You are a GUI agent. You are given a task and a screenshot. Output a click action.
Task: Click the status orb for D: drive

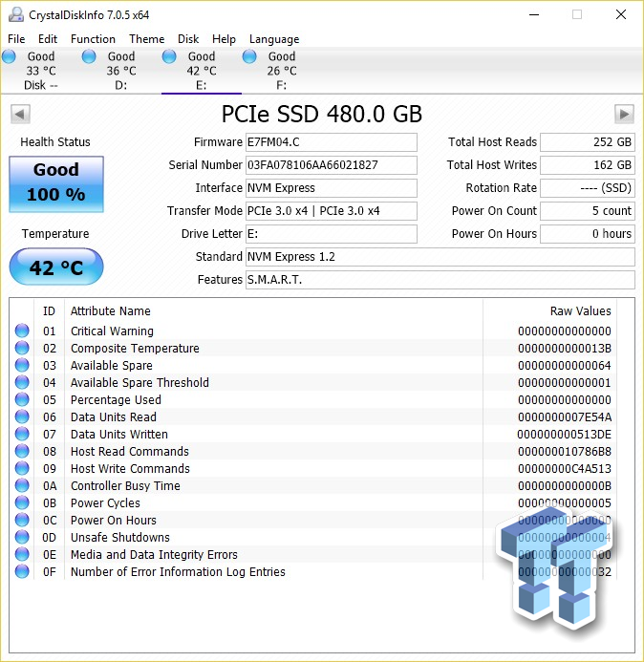[89, 56]
